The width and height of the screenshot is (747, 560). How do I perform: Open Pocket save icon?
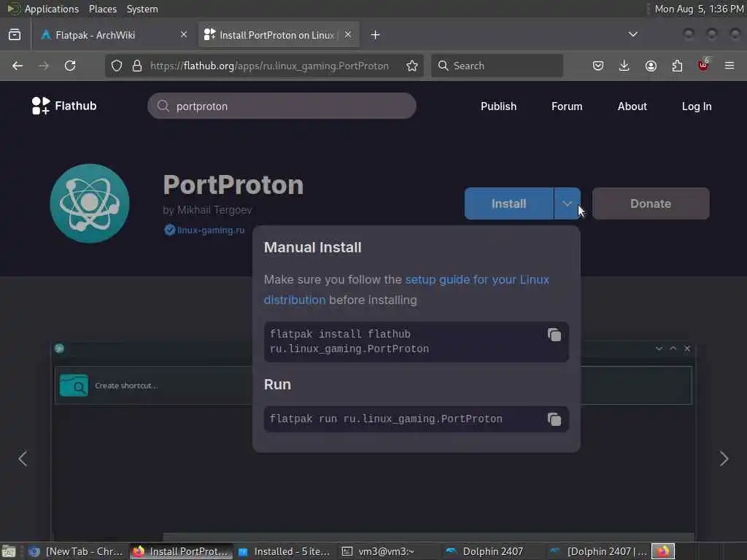pyautogui.click(x=598, y=66)
